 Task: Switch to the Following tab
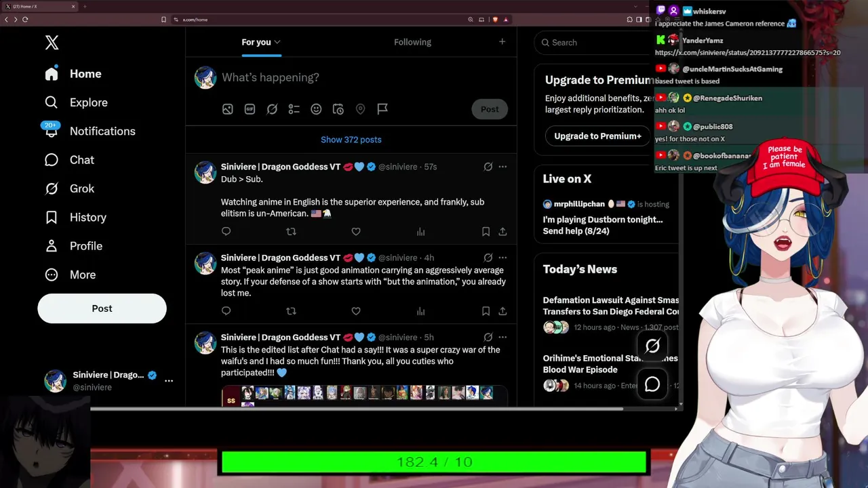[412, 42]
